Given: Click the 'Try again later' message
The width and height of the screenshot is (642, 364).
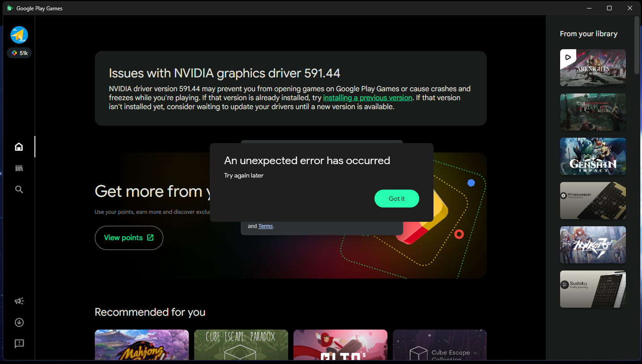Looking at the screenshot, I should [244, 175].
